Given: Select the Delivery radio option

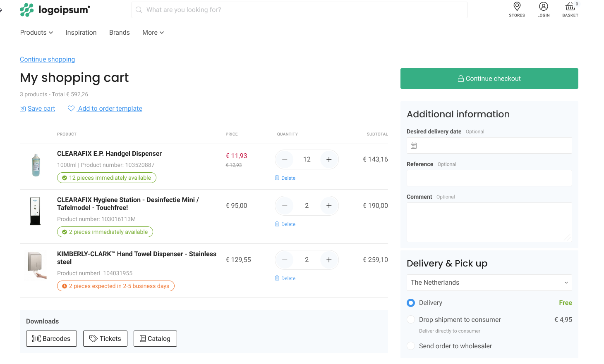Looking at the screenshot, I should (411, 303).
